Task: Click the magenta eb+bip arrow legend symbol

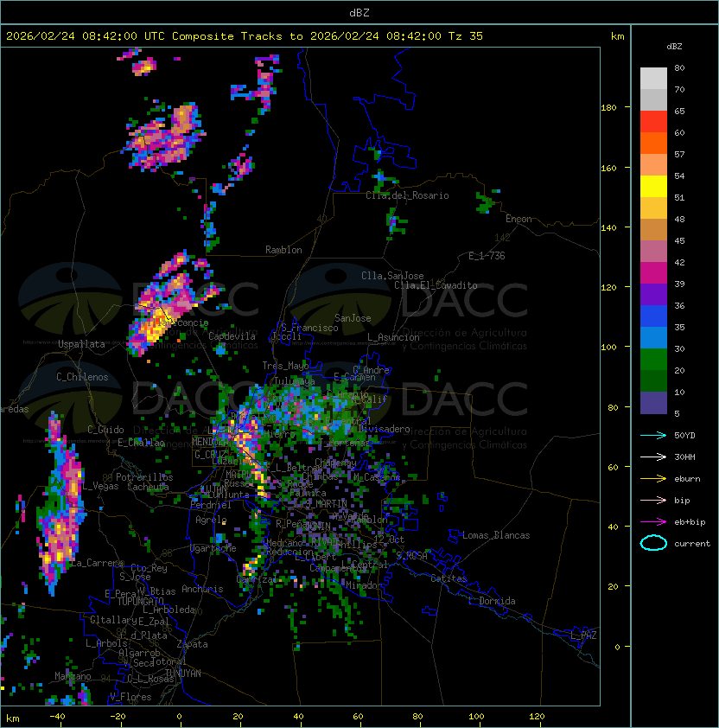Action: coord(653,522)
